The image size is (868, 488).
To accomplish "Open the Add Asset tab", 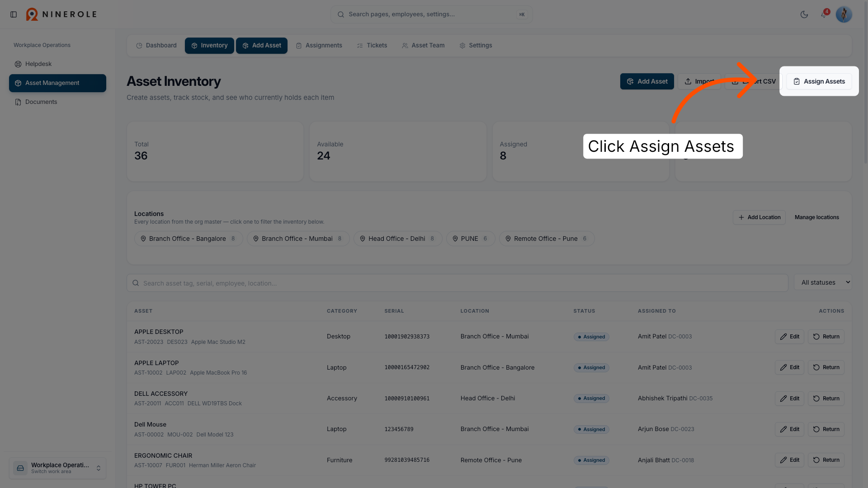I will point(262,46).
